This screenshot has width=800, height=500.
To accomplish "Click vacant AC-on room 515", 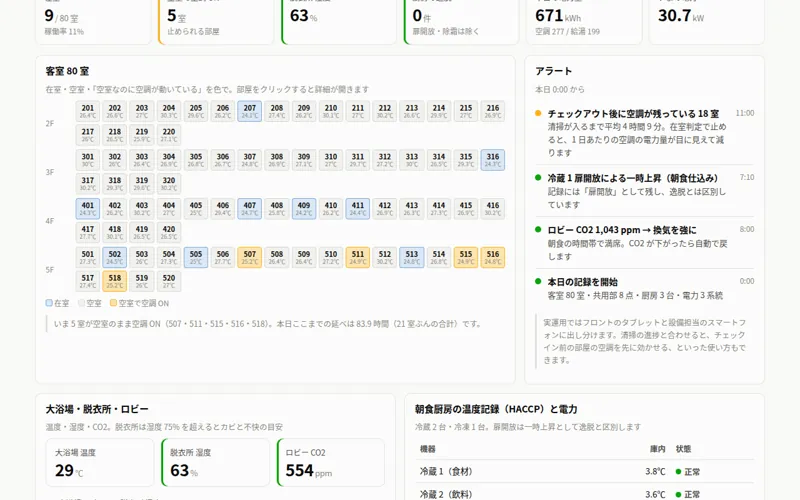I will point(466,258).
